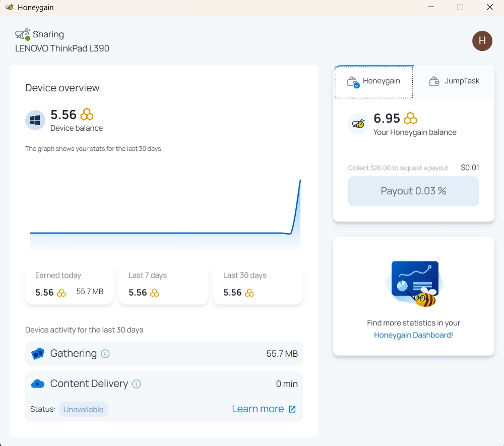Click the Device overview heading
This screenshot has height=446, width=504.
pyautogui.click(x=62, y=88)
